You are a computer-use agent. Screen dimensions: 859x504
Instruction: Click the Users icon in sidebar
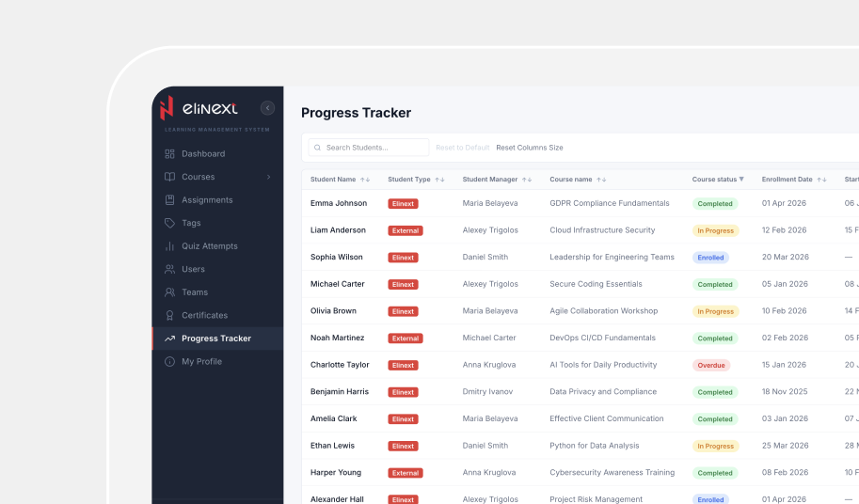[170, 269]
